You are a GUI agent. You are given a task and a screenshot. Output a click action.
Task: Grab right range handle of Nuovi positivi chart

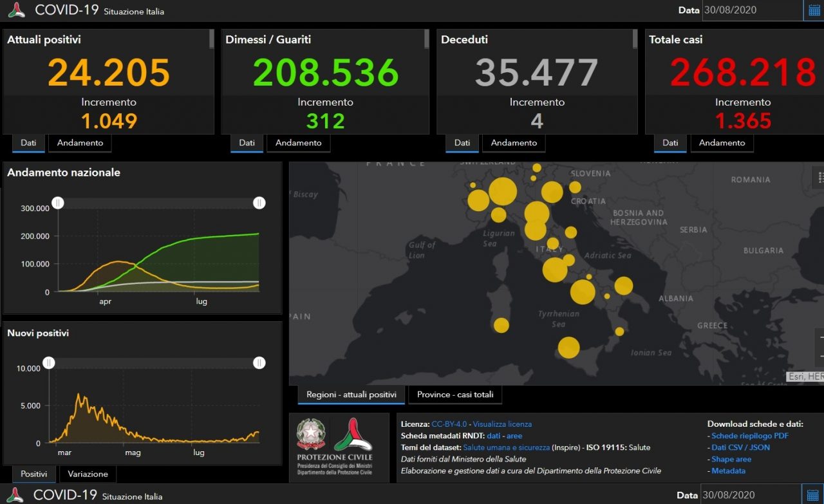[259, 363]
